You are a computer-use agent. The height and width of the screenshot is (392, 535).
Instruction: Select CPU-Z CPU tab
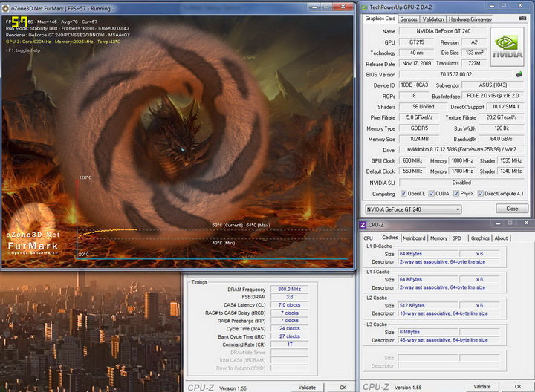pos(368,238)
